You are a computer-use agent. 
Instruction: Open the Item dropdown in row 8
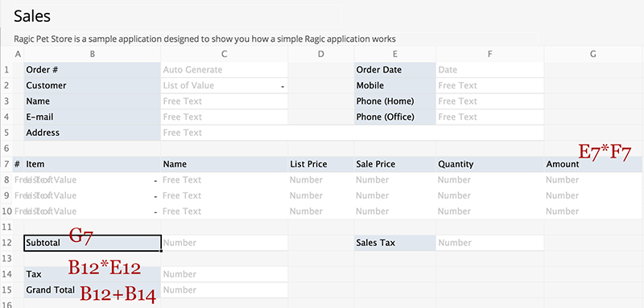click(155, 181)
